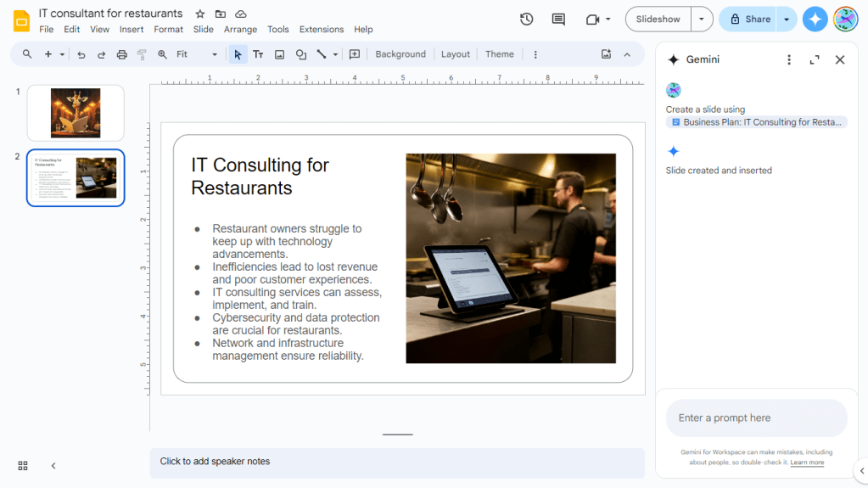Select the Shape tool in toolbar
868x488 pixels.
[x=300, y=54]
